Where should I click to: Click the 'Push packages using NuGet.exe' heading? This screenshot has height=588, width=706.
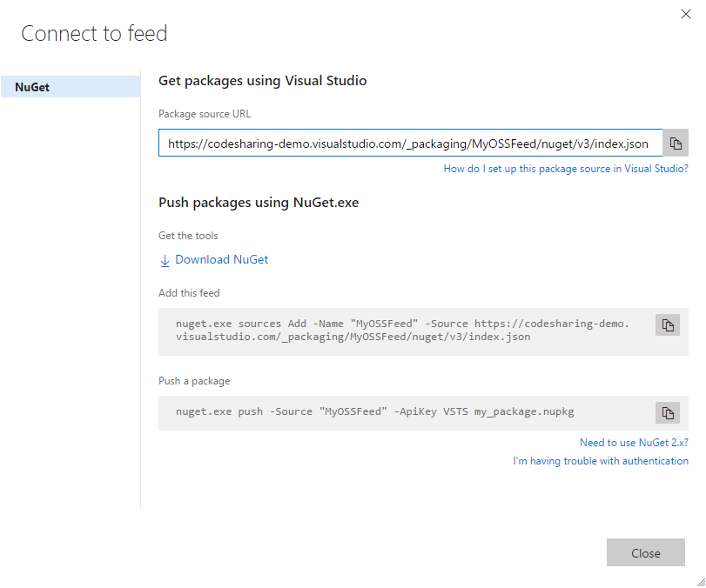point(259,203)
